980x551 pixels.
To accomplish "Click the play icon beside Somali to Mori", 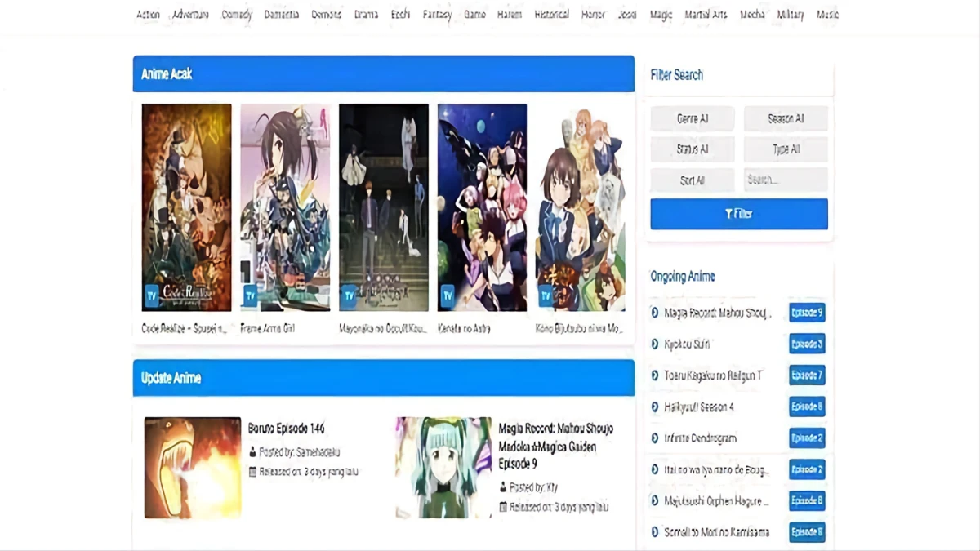I will [x=655, y=532].
